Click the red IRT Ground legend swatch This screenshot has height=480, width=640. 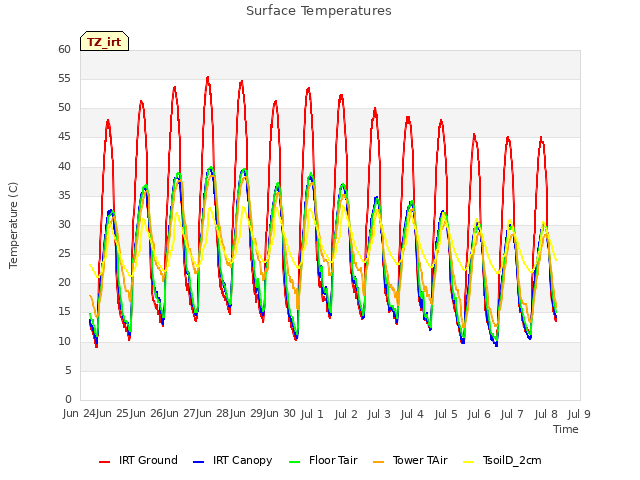coord(104,462)
